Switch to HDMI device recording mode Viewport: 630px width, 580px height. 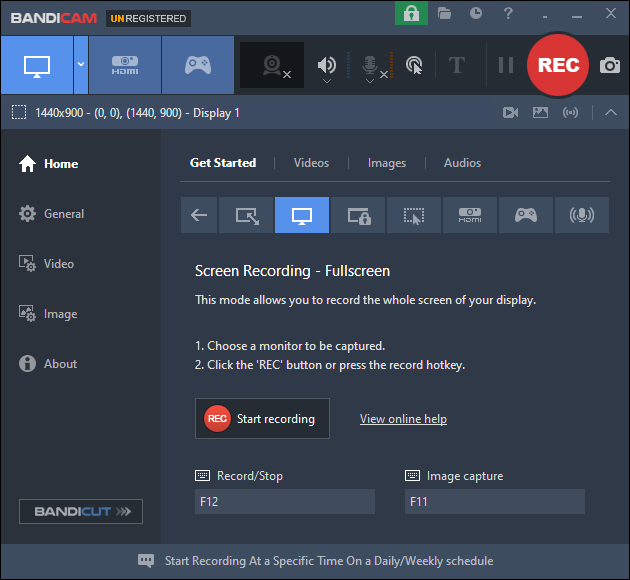click(x=125, y=65)
